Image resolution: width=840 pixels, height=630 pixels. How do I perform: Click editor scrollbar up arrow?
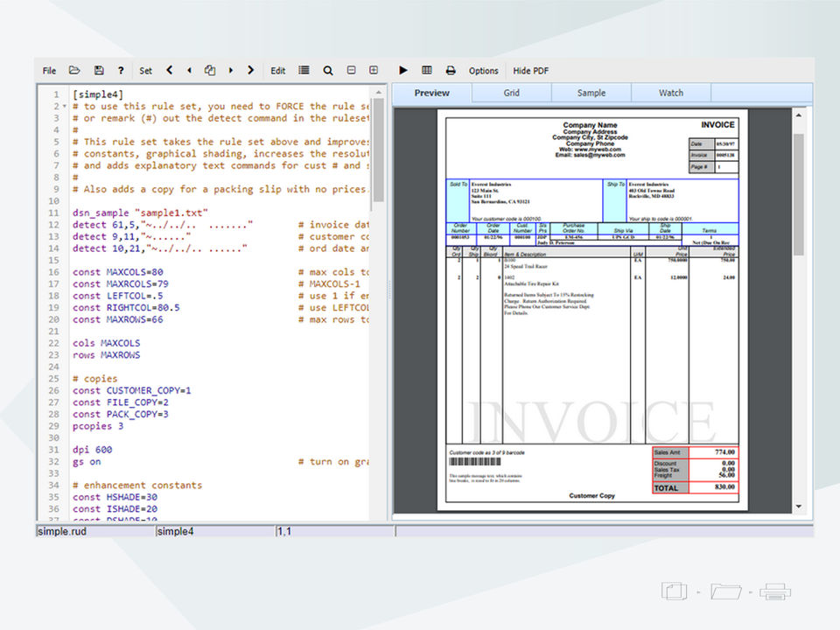click(x=378, y=93)
